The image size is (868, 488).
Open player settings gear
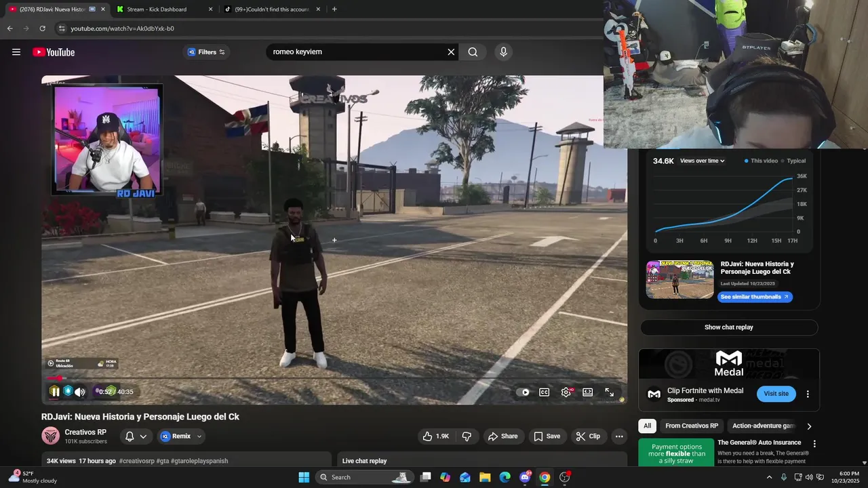(566, 392)
